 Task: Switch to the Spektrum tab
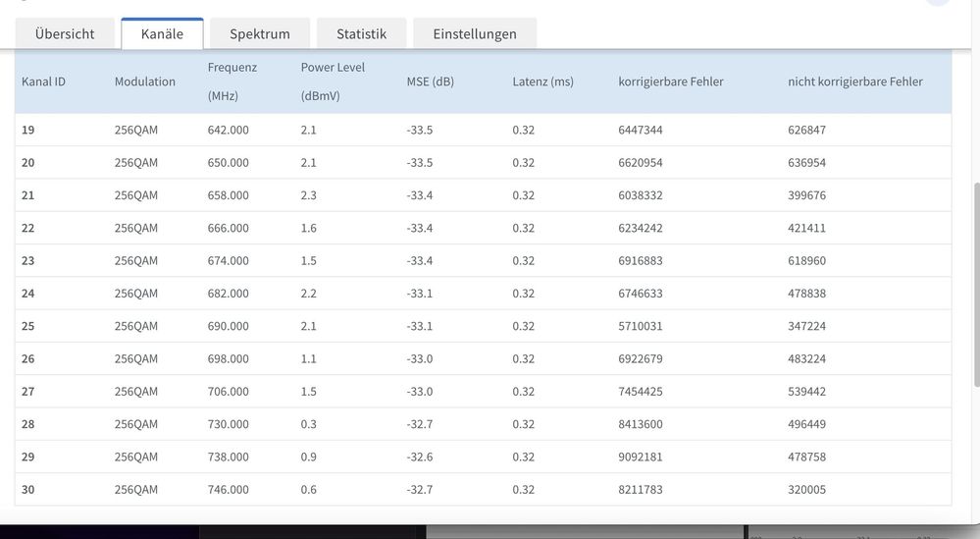click(260, 33)
